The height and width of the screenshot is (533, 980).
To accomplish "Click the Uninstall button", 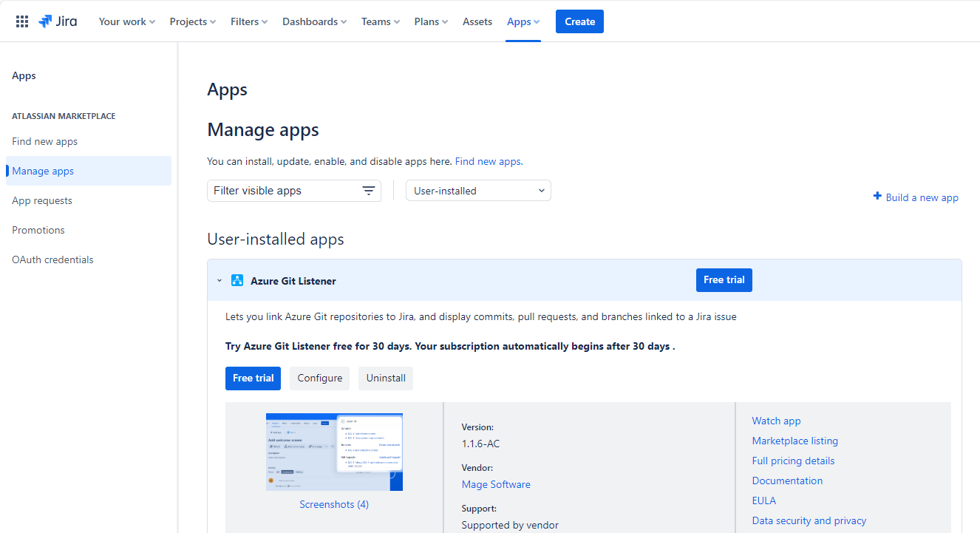I will pos(386,378).
